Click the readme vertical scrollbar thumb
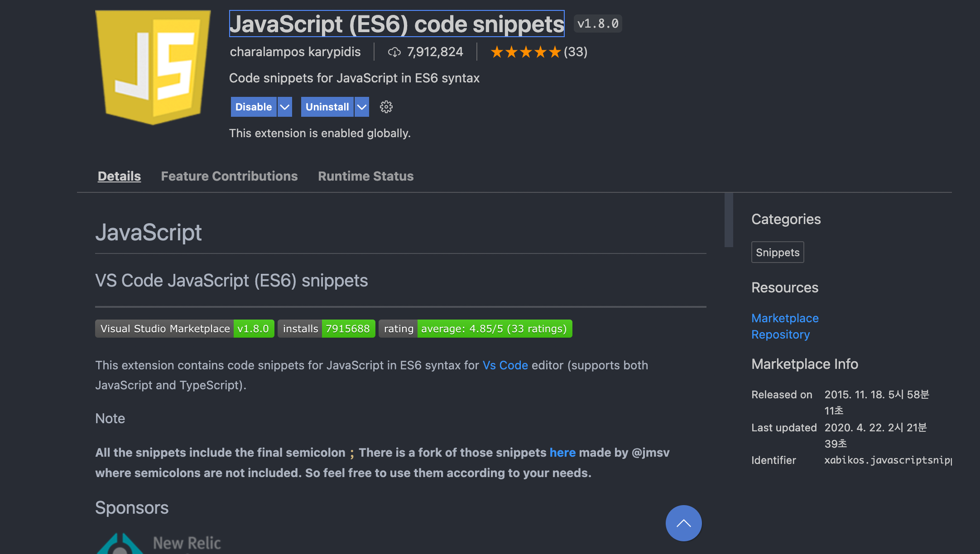The image size is (980, 554). click(729, 220)
